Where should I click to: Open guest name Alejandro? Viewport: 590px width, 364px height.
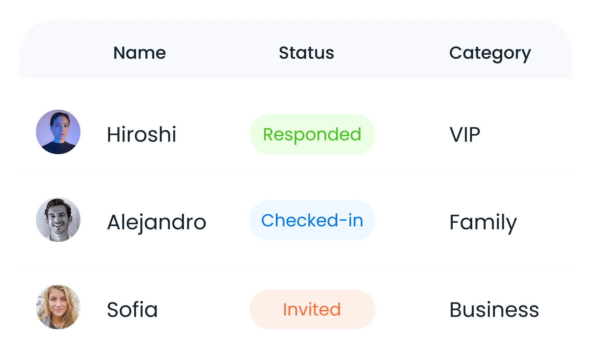[x=157, y=222]
